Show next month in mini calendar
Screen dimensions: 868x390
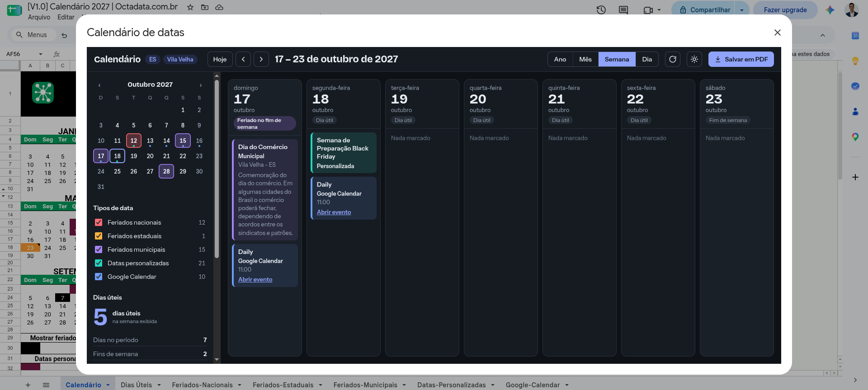(201, 85)
